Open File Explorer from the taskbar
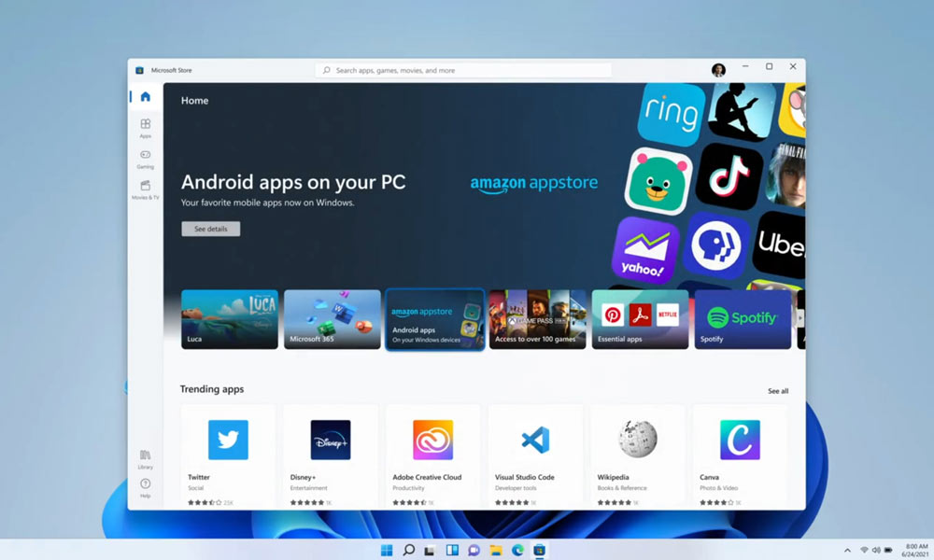The width and height of the screenshot is (934, 560). point(496,550)
